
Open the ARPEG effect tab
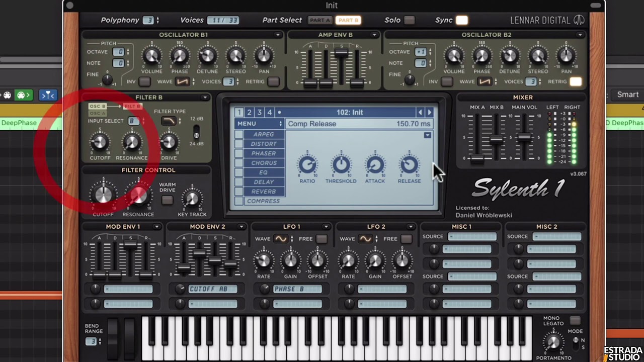(264, 134)
